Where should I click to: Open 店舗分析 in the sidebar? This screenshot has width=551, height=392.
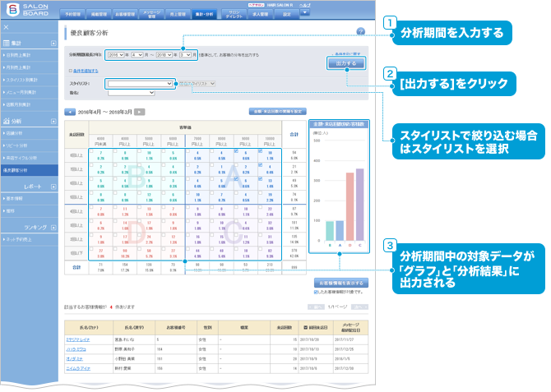(x=30, y=133)
